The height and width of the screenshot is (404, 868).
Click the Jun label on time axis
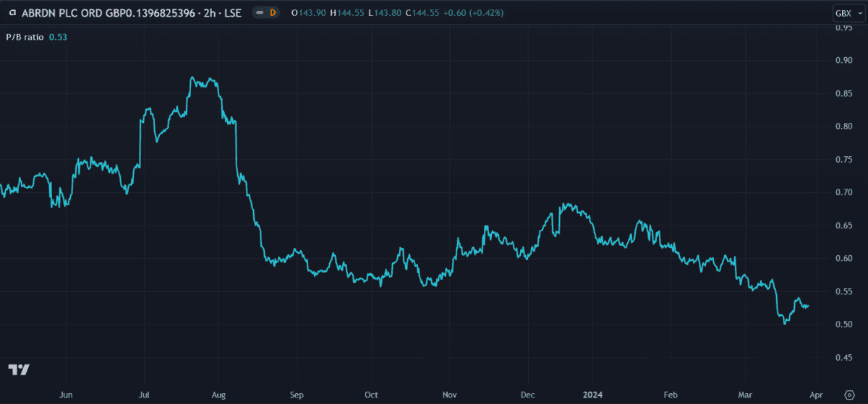point(66,395)
